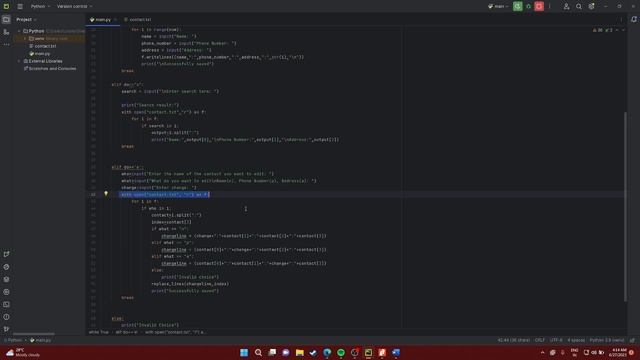Click the green rerun button
640x360 pixels.
[x=518, y=6]
